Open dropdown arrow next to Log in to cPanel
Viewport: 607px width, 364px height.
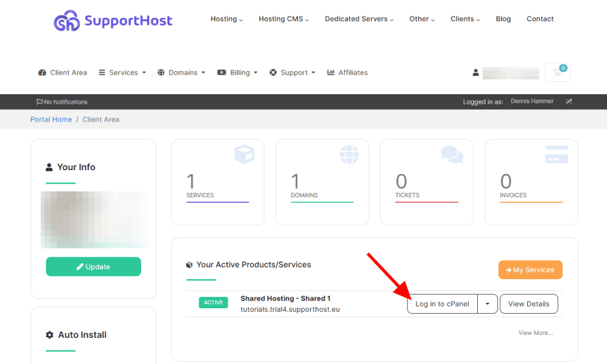pyautogui.click(x=487, y=304)
